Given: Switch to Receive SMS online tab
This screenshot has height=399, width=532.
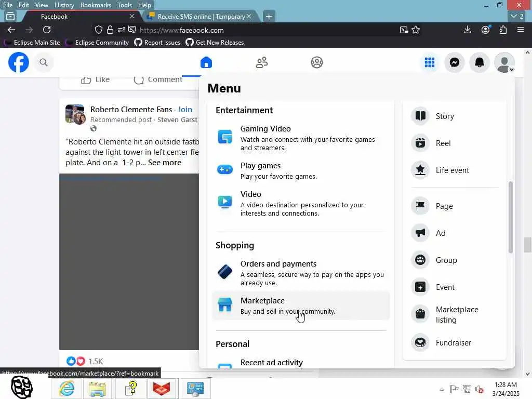Looking at the screenshot, I should 200,16.
